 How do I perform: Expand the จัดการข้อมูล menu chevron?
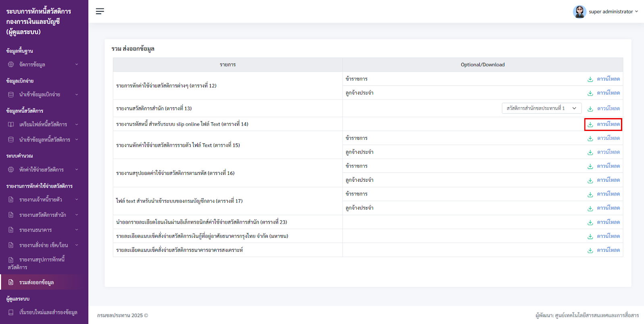76,64
